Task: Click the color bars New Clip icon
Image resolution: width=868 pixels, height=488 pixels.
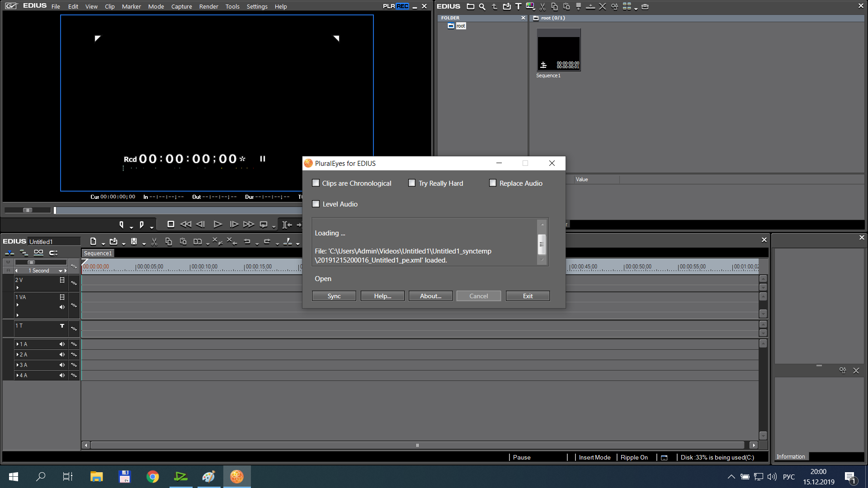Action: click(530, 6)
